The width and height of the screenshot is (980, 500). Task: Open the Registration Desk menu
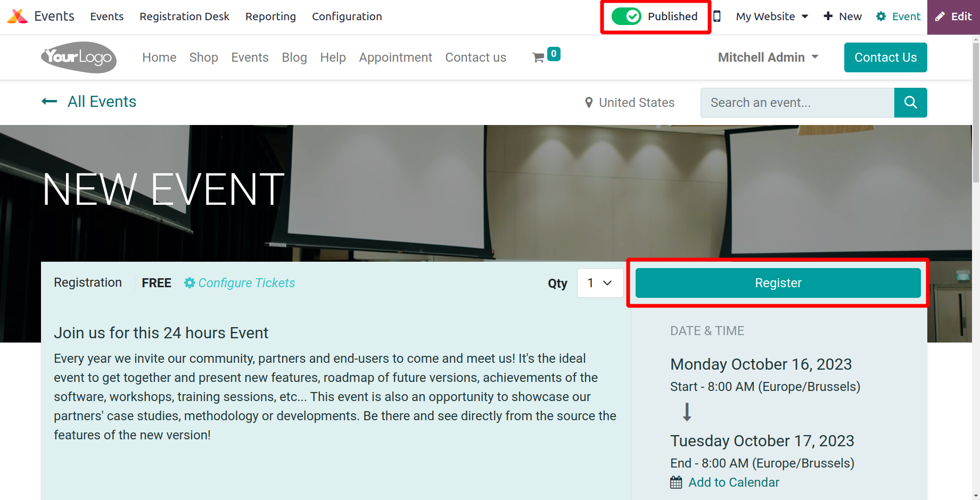pyautogui.click(x=184, y=16)
